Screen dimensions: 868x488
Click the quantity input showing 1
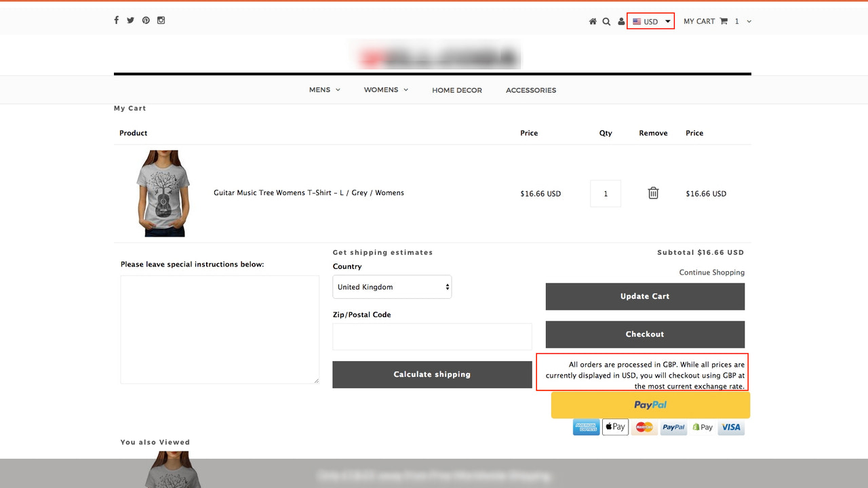(605, 193)
